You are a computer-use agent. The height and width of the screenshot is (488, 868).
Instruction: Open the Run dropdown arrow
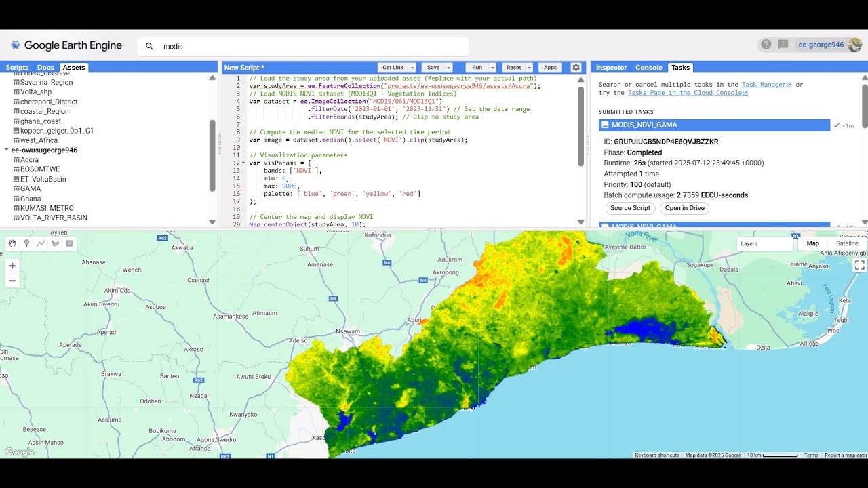493,68
